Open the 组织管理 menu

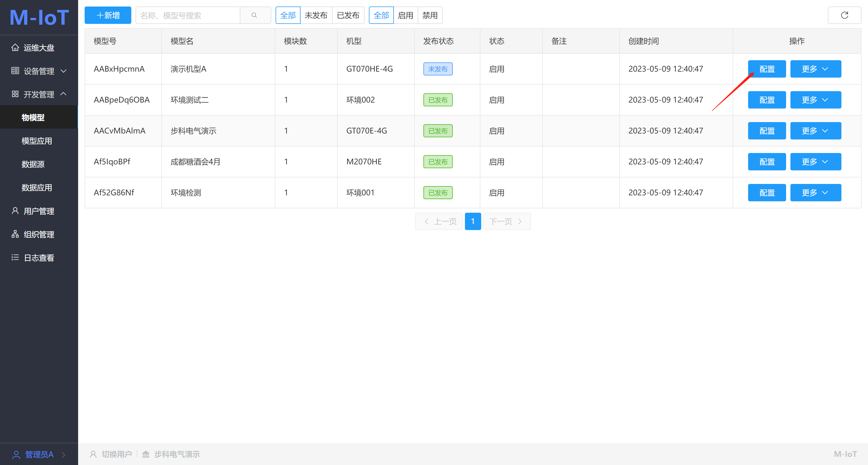coord(39,234)
